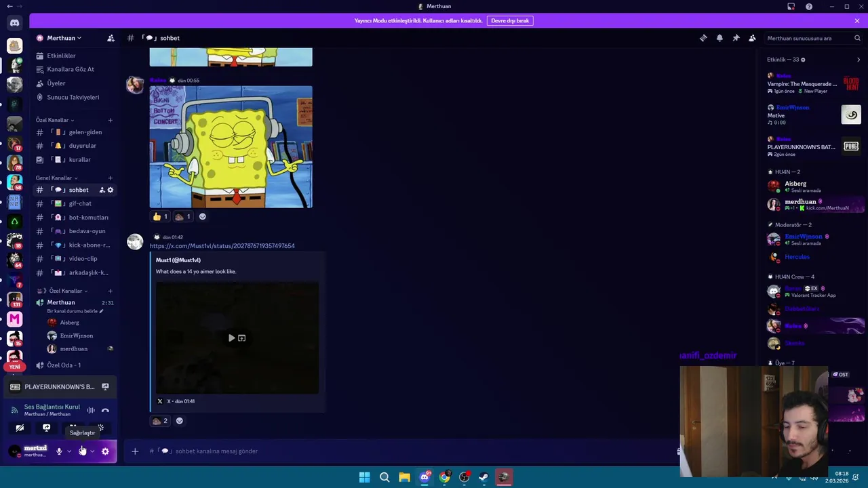Collapse the Genel Kanallar category
Viewport: 868px width, 488px height.
pyautogui.click(x=56, y=178)
